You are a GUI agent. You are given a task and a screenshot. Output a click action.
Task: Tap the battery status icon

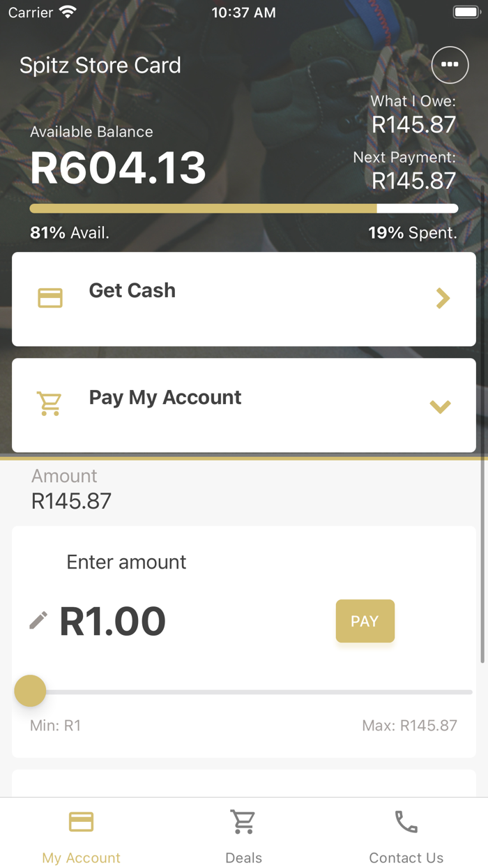point(465,13)
